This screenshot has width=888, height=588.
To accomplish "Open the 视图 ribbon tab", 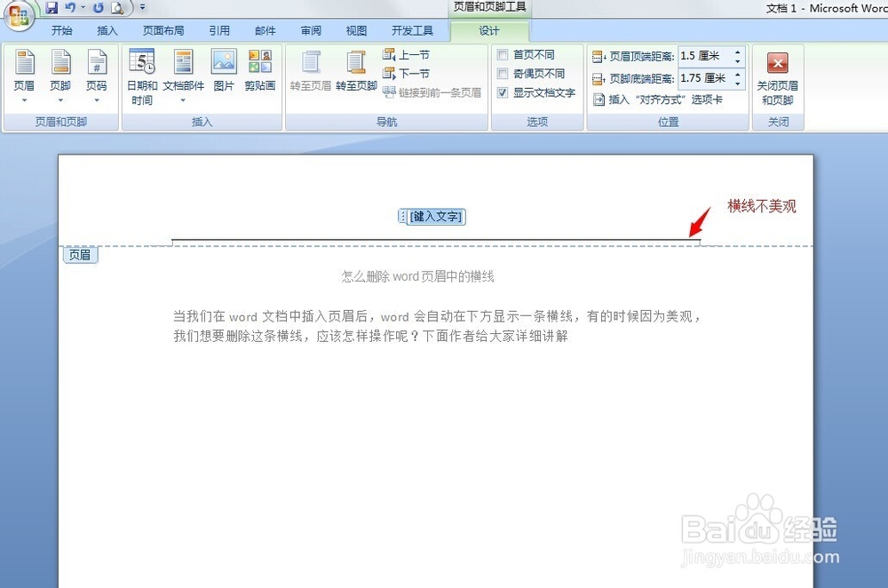I will 355,29.
